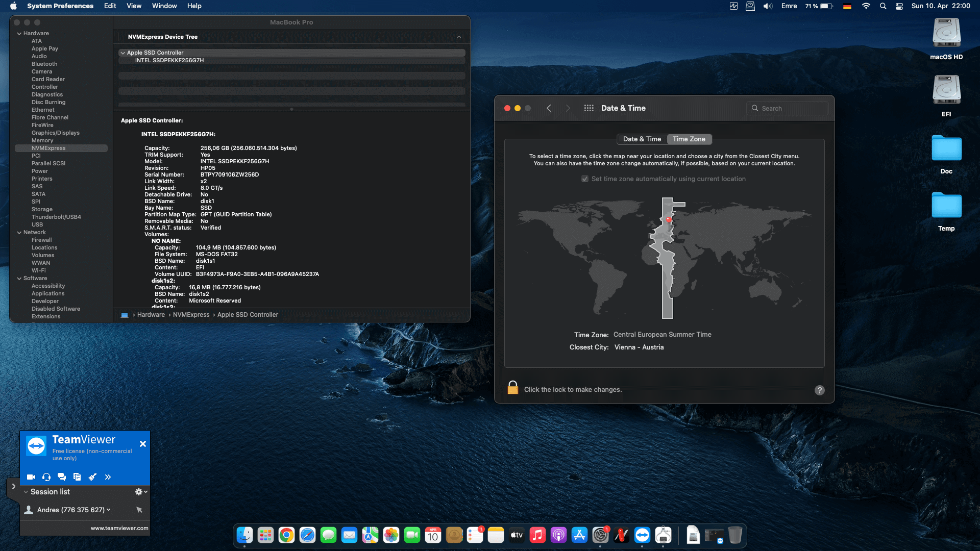Switch to the Date & Time tab

(x=642, y=139)
